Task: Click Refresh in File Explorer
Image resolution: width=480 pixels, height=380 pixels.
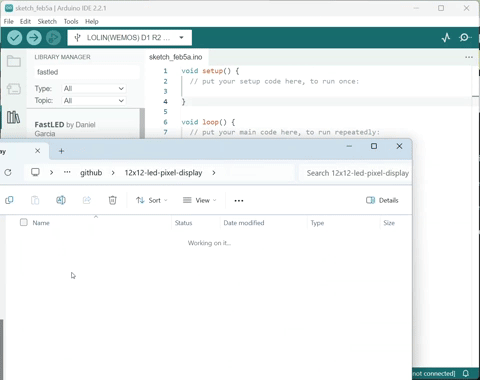Action: coord(8,172)
